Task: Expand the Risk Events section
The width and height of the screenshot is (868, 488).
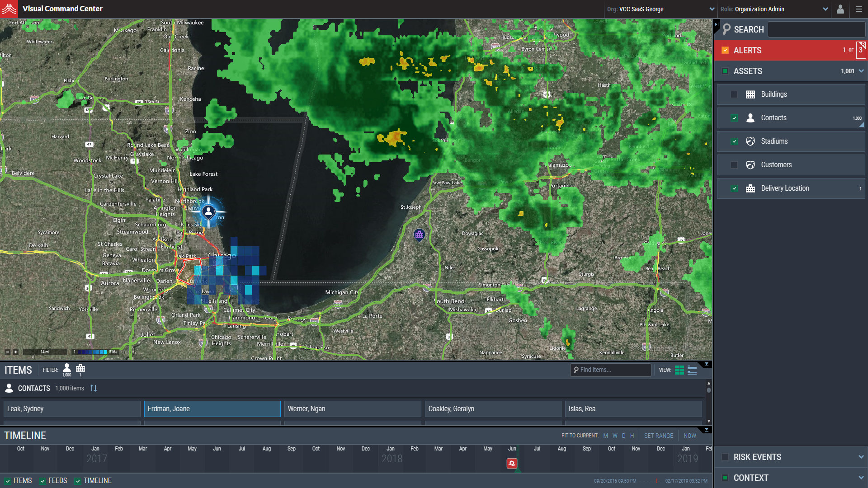Action: pos(861,457)
